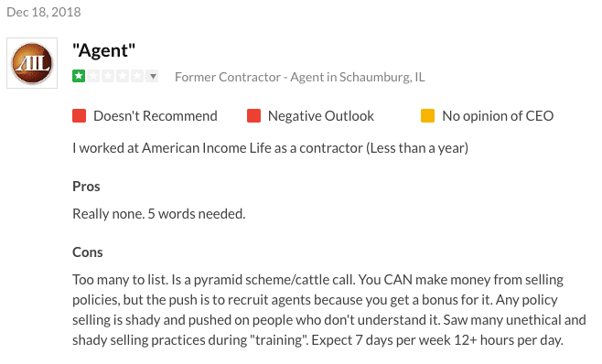Click the American Income Life employment line
The width and height of the screenshot is (602, 364).
pyautogui.click(x=270, y=148)
